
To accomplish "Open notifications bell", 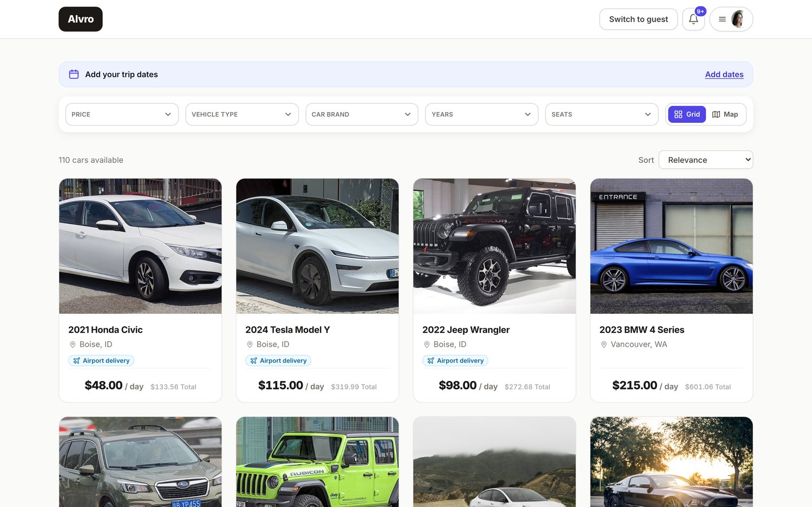I will tap(693, 19).
